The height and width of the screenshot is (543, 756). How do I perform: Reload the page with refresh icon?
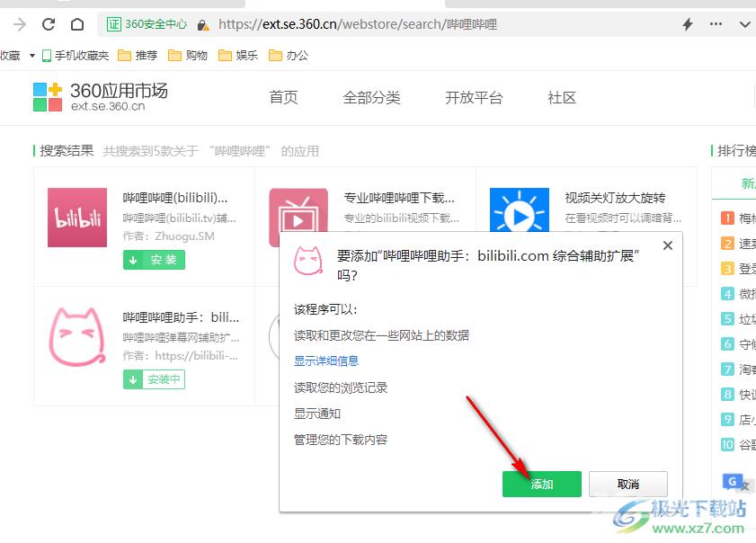[x=49, y=24]
